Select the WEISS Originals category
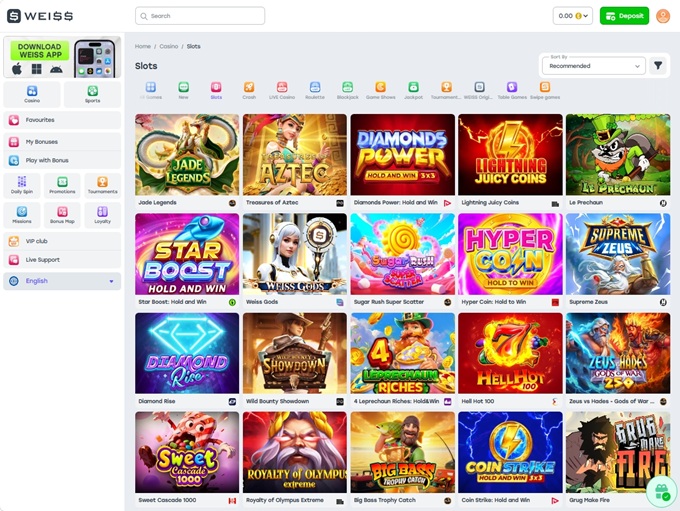The image size is (680, 511). [479, 90]
